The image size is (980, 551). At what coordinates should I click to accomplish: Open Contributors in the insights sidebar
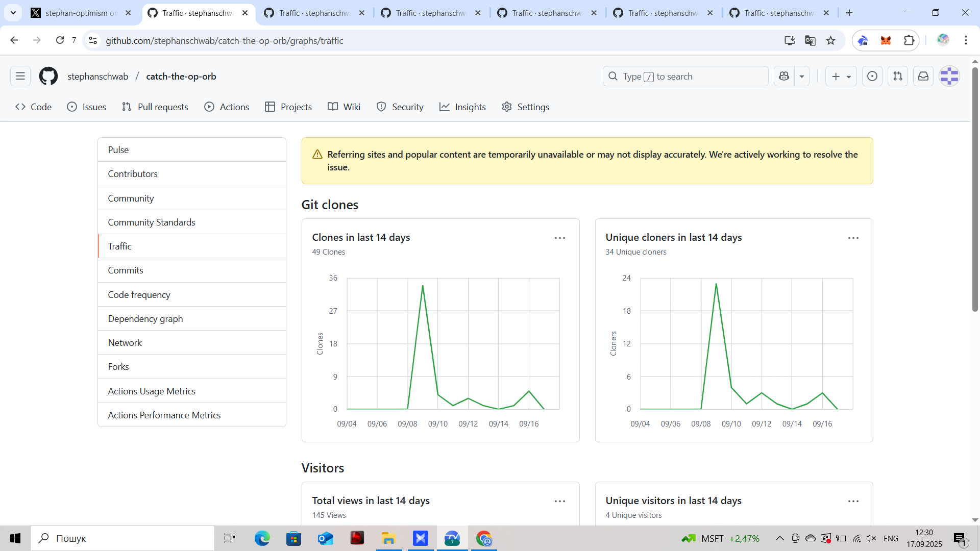[133, 174]
